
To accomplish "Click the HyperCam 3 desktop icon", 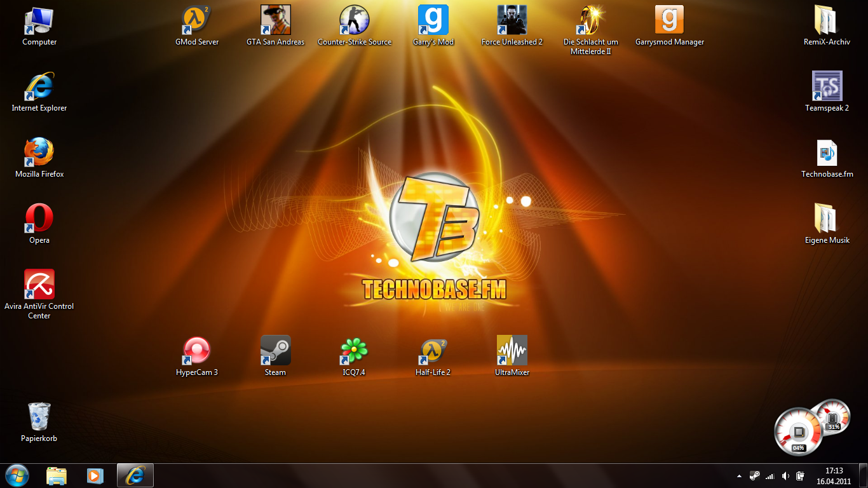I will 196,351.
